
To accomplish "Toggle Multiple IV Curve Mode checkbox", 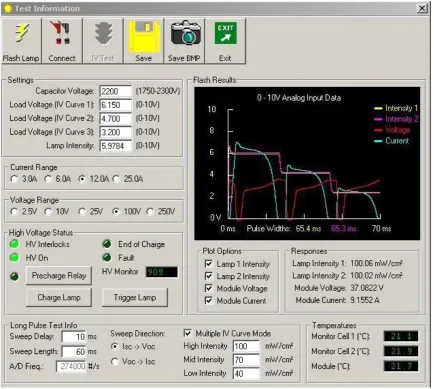I will [x=188, y=333].
